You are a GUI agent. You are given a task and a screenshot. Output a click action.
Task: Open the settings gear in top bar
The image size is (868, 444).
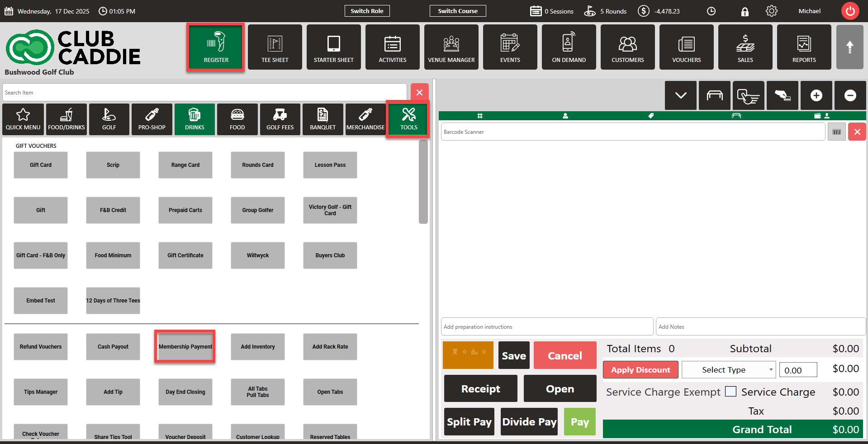click(771, 11)
